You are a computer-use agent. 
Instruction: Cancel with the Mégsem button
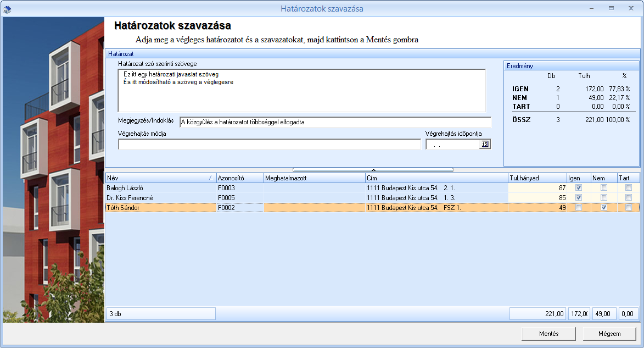click(x=609, y=334)
